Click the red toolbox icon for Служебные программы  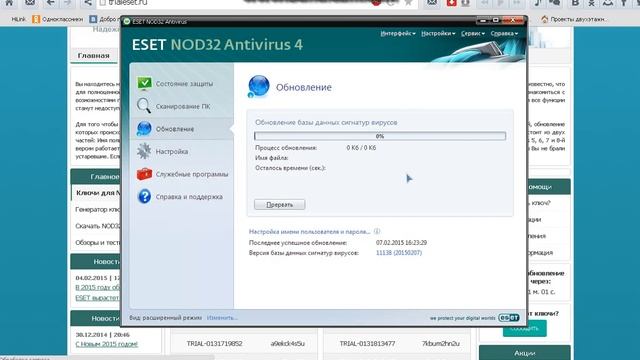pos(144,174)
